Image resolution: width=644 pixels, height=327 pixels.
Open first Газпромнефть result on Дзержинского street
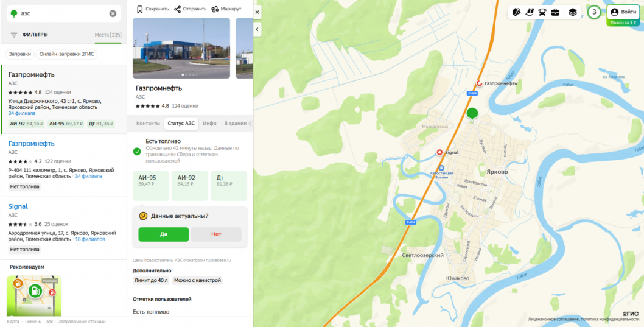pyautogui.click(x=64, y=99)
